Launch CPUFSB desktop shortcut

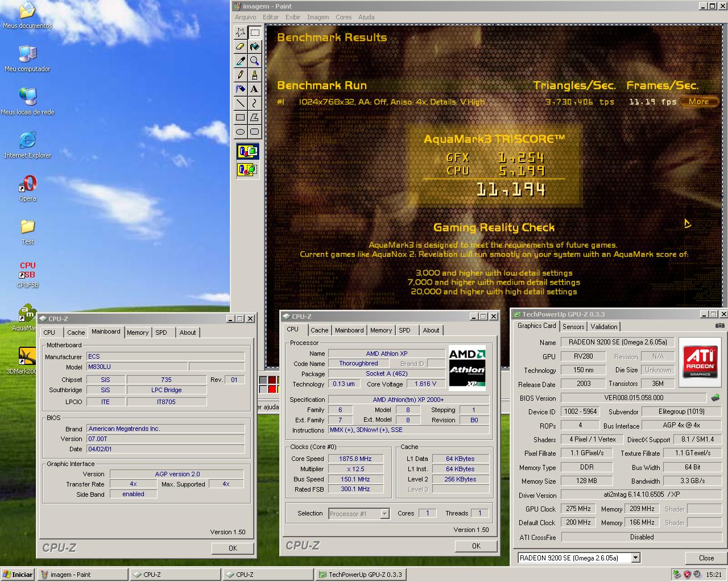[27, 275]
